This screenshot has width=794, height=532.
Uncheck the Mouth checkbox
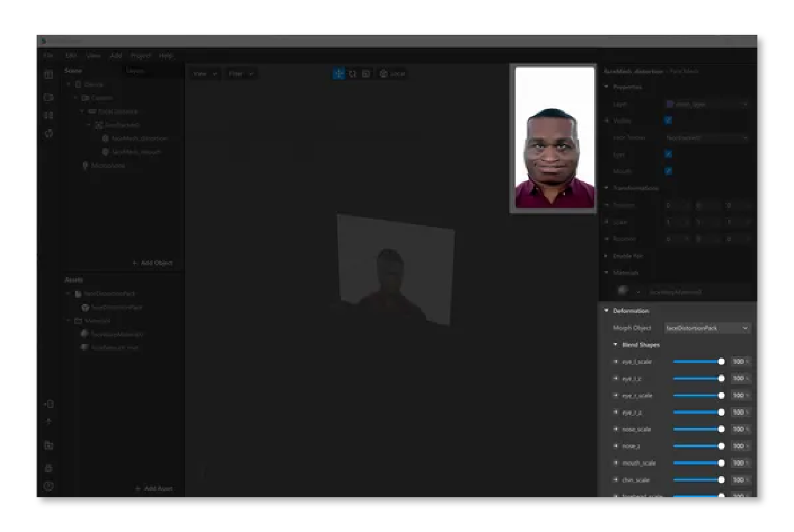pos(668,171)
